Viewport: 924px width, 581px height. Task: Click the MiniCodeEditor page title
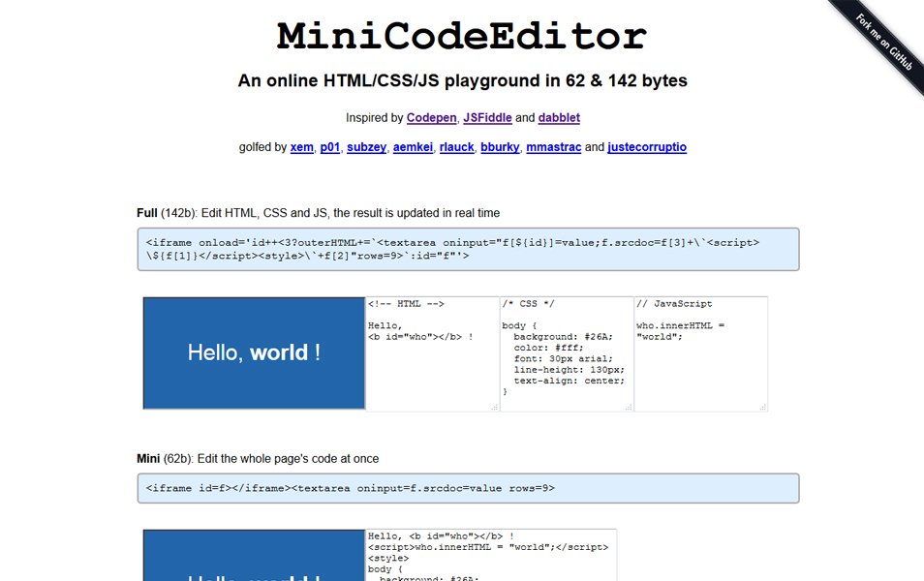point(462,36)
